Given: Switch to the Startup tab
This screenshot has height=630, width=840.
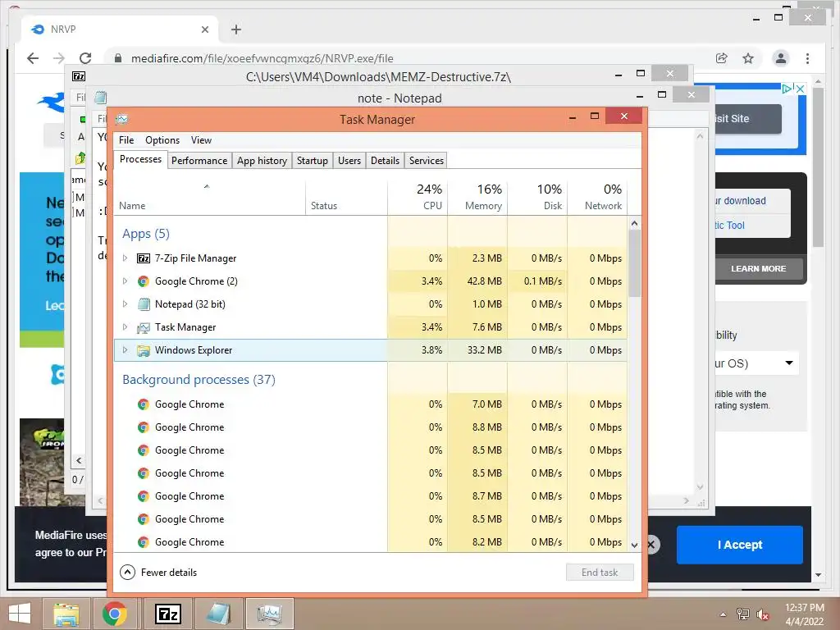Looking at the screenshot, I should point(313,161).
